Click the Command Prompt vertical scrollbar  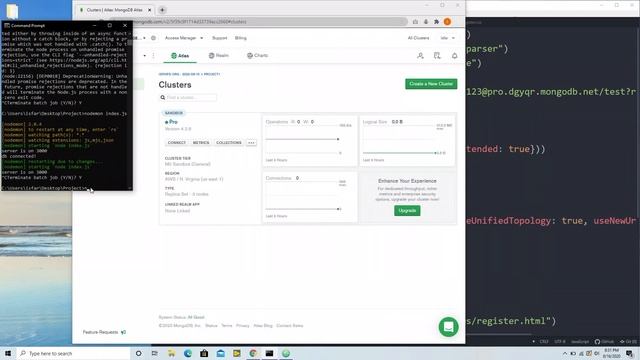click(130, 110)
